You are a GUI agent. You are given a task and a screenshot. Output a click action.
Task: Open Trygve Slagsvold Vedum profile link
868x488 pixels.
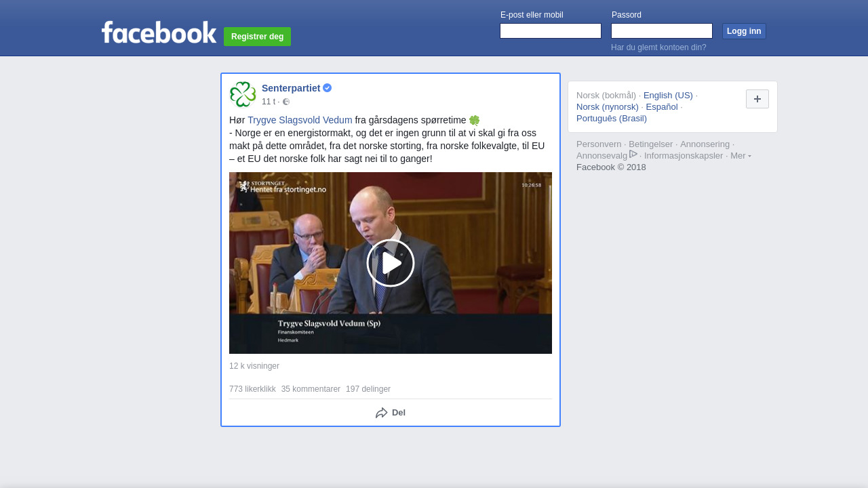(300, 120)
